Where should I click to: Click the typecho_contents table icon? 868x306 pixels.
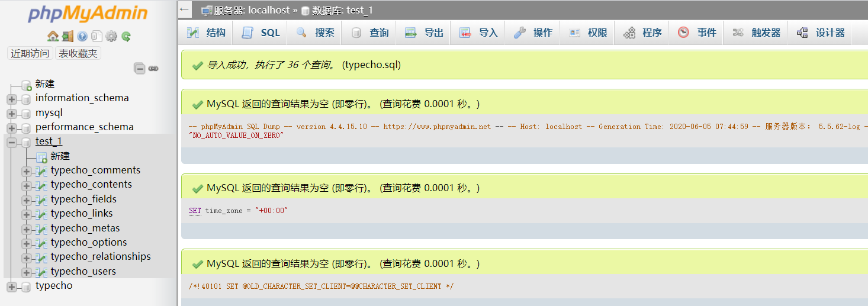[x=41, y=185]
